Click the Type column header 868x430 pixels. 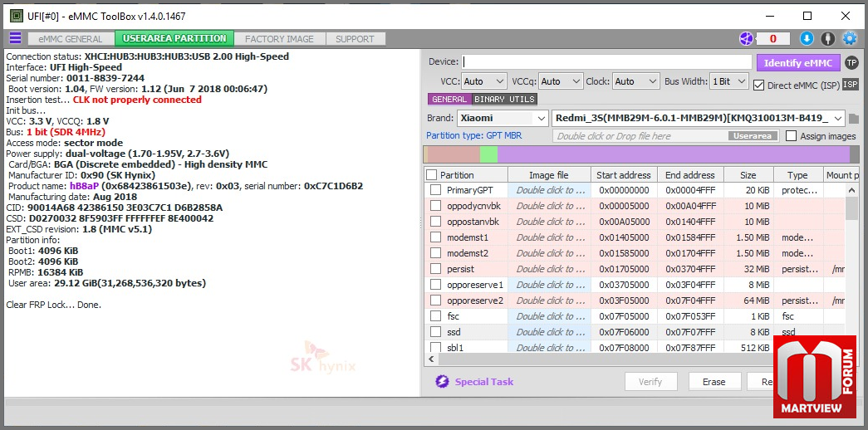tap(798, 175)
